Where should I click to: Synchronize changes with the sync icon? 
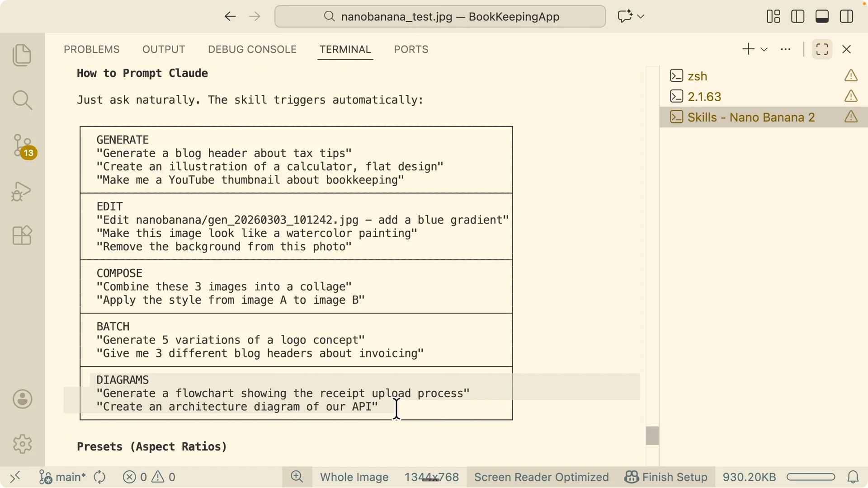[99, 477]
